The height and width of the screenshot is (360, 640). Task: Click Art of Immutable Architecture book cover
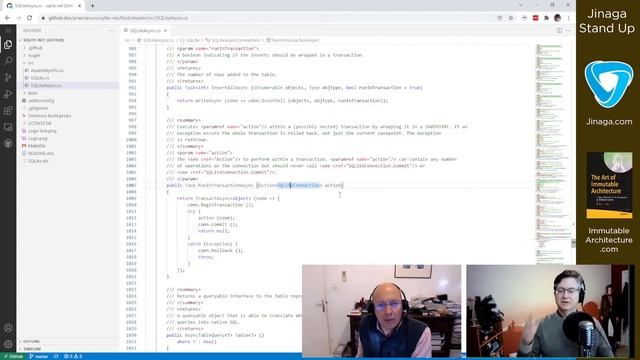point(609,185)
